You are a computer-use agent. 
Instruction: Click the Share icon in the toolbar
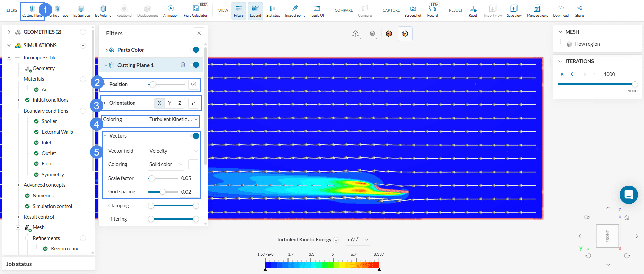pyautogui.click(x=579, y=11)
